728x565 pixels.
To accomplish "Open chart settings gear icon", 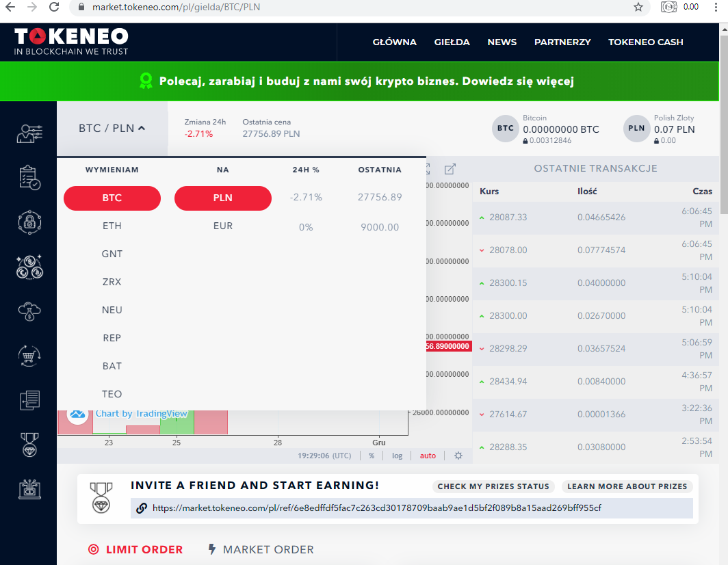I will (458, 456).
